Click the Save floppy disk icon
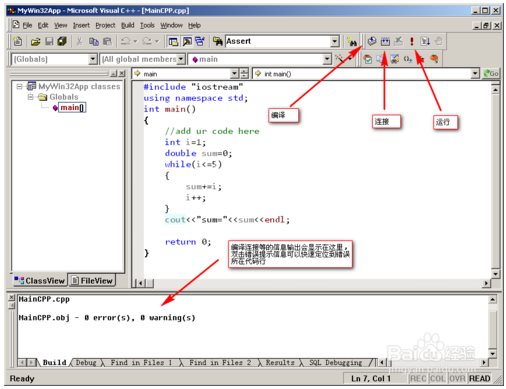This screenshot has height=389, width=506. tap(49, 42)
